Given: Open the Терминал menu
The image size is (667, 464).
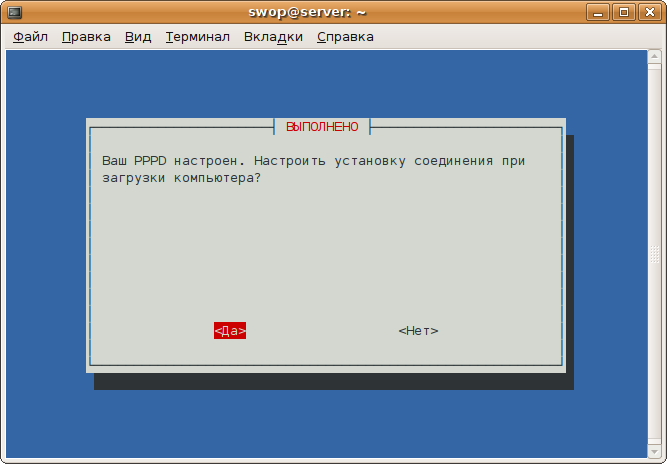Looking at the screenshot, I should pyautogui.click(x=198, y=37).
